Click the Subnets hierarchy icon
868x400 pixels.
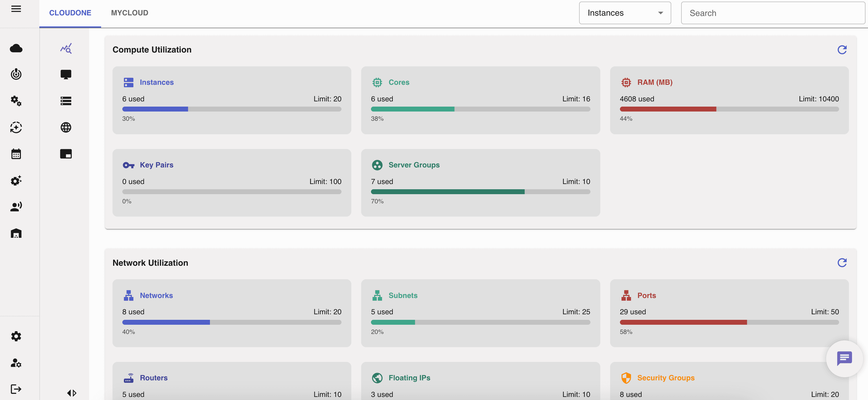[377, 295]
